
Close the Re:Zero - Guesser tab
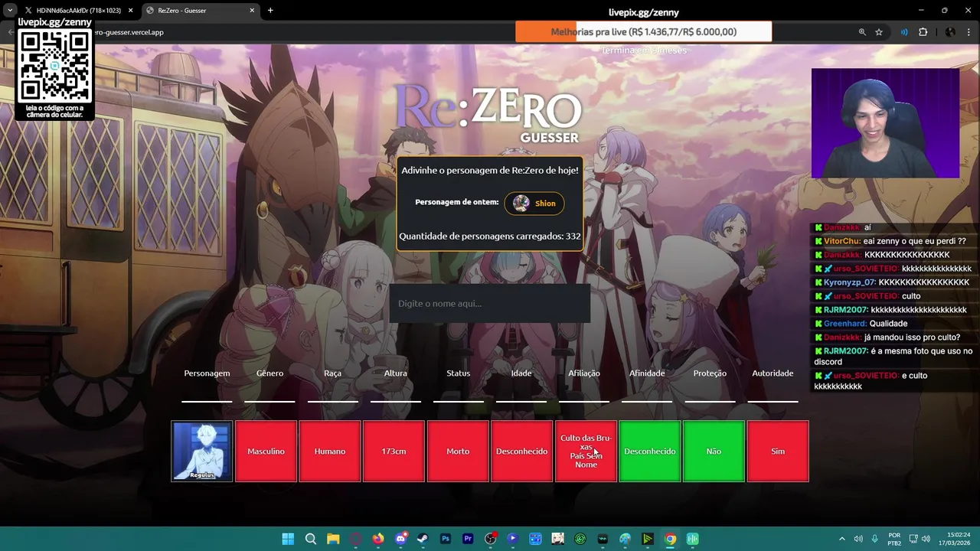pyautogui.click(x=252, y=11)
